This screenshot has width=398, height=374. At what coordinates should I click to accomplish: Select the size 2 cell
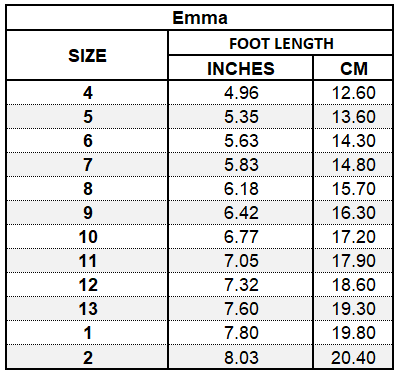click(x=87, y=357)
